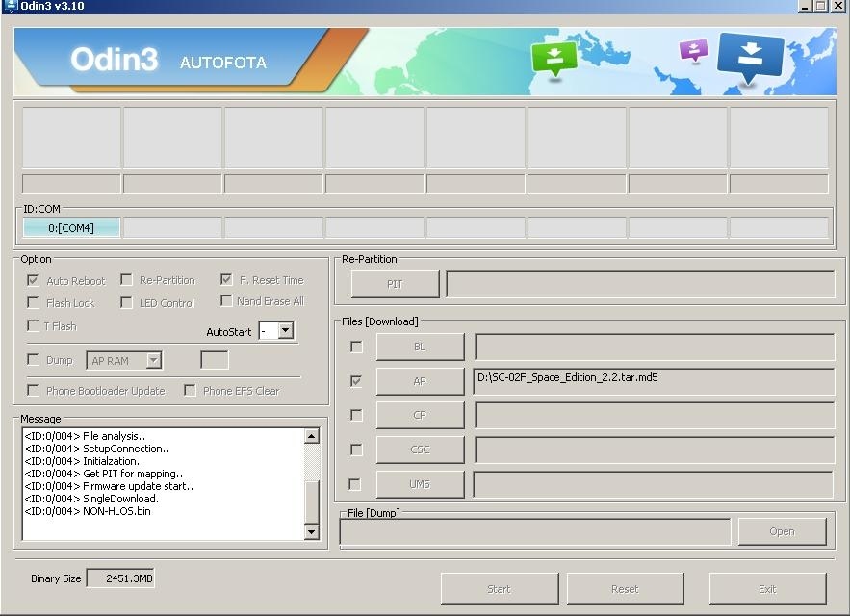Click the CSC file path field
850x616 pixels.
click(x=655, y=449)
